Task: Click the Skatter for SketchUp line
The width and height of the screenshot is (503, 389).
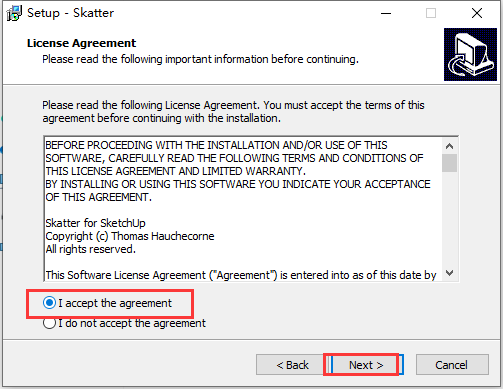Action: [95, 223]
